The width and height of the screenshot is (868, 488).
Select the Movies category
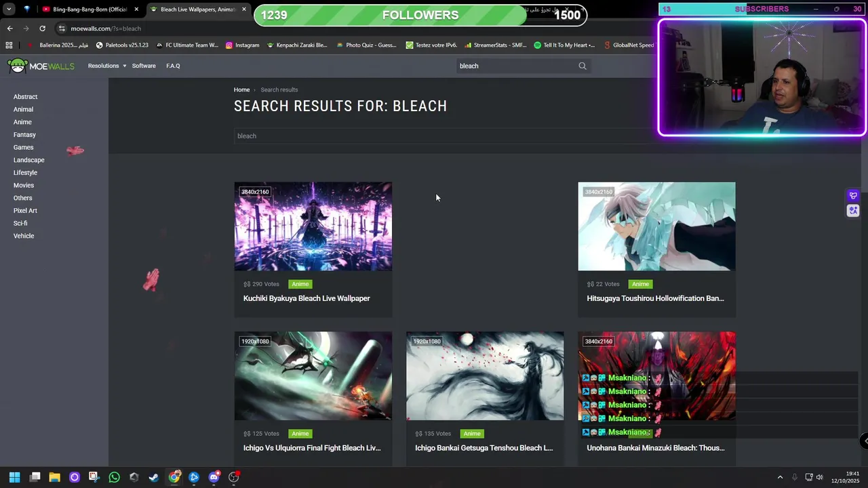pyautogui.click(x=24, y=185)
